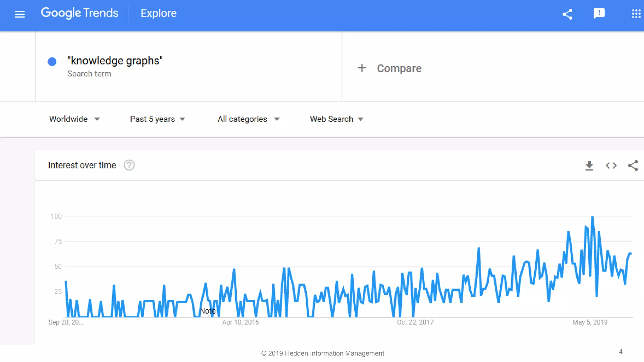
Task: Open the Past 5 years dropdown
Action: click(x=157, y=119)
